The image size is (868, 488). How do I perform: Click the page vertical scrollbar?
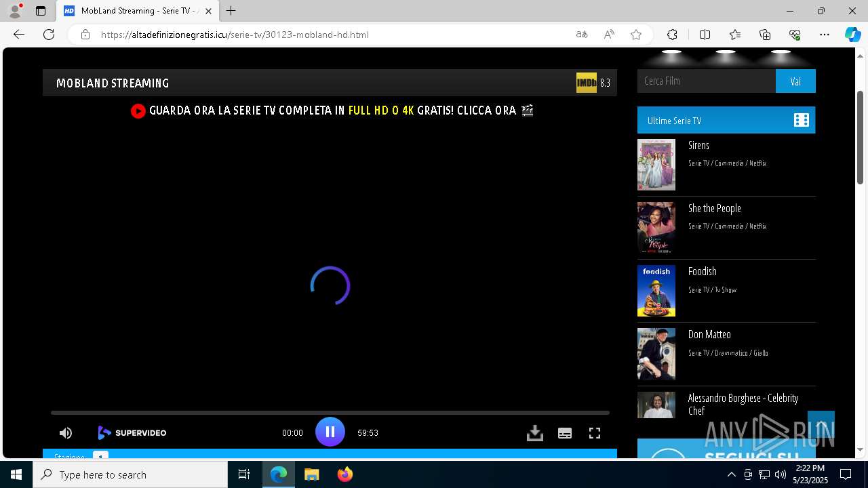pyautogui.click(x=861, y=136)
